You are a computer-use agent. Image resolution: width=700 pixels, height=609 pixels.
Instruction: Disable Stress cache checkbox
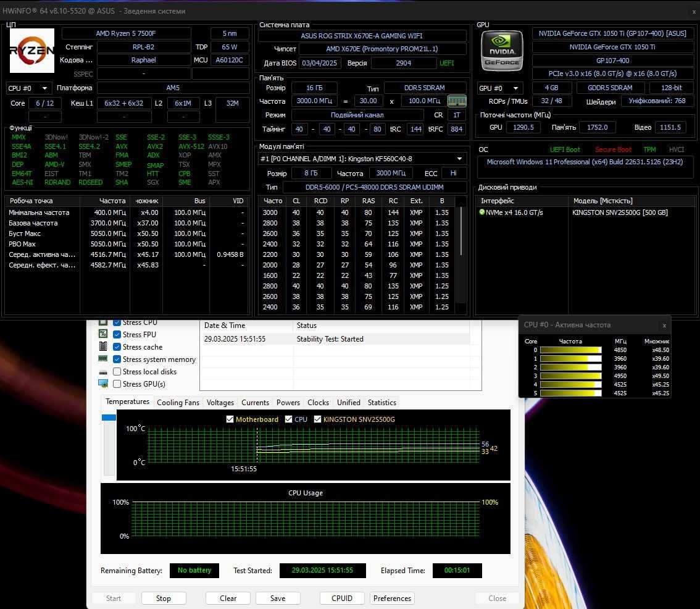pyautogui.click(x=117, y=346)
